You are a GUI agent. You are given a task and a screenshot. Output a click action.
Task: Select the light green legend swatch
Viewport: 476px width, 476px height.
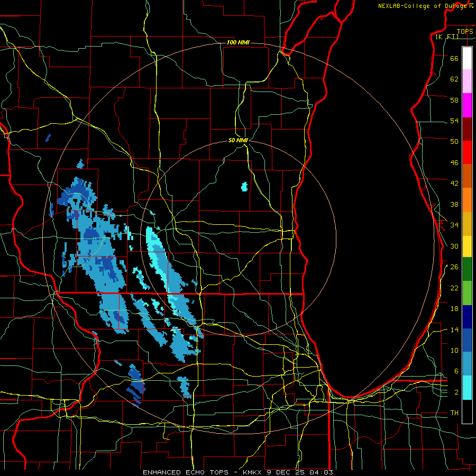click(467, 293)
